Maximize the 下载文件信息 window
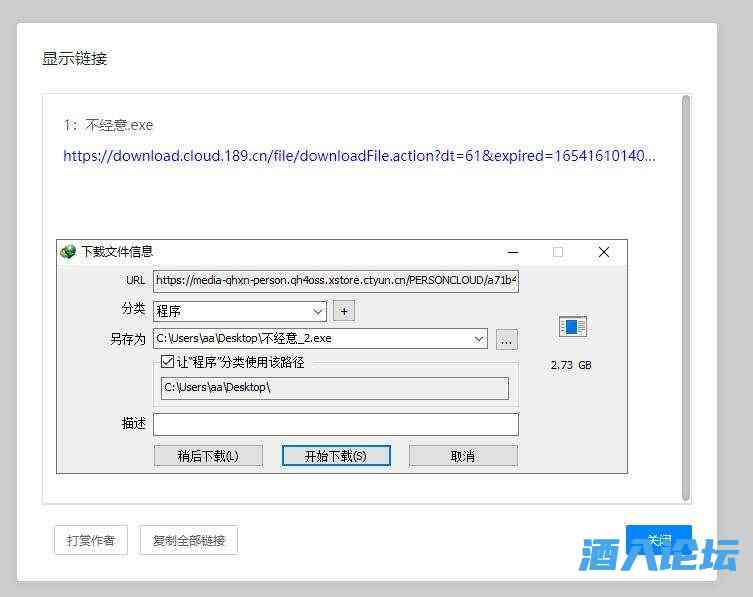Screen dimensions: 753x597 pyautogui.click(x=558, y=252)
